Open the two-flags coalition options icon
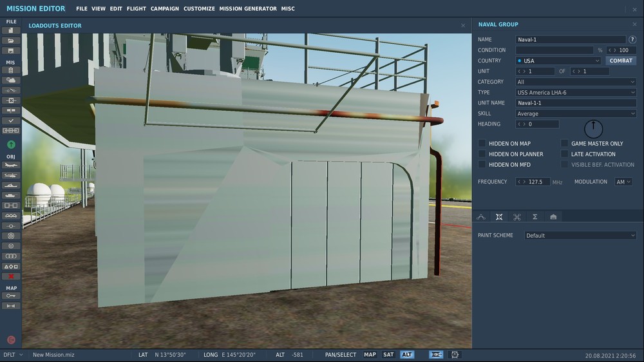This screenshot has height=362, width=644. click(11, 111)
